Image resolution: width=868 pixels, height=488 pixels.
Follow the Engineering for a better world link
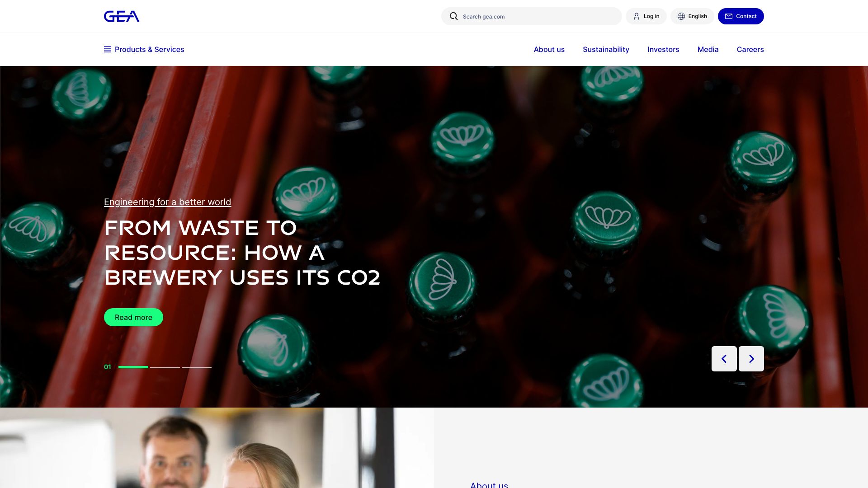coord(167,202)
